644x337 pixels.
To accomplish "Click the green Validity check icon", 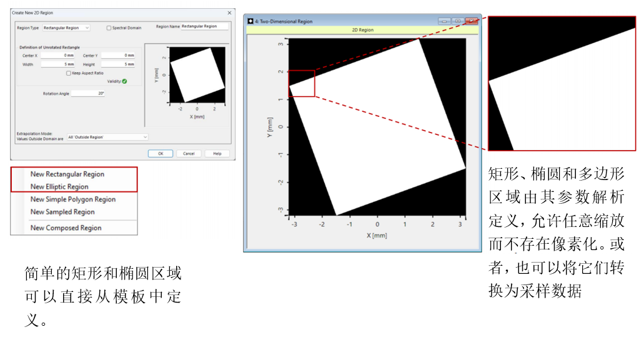I will click(x=124, y=81).
